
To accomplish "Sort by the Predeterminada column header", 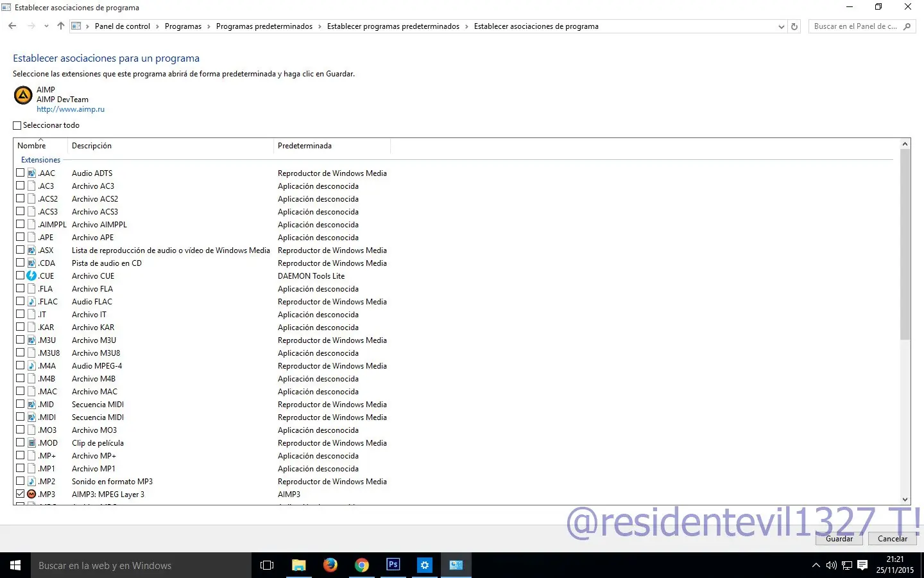I will coord(332,146).
